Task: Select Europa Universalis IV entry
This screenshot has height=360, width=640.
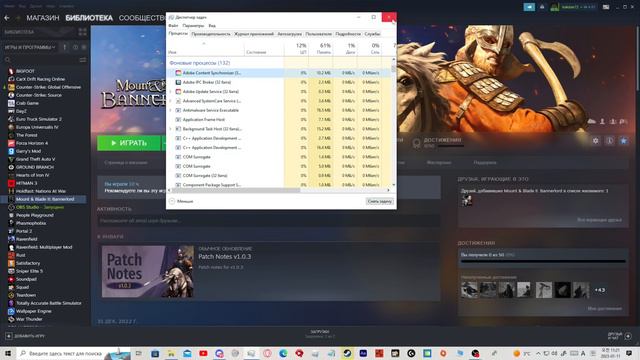Action: [37, 127]
